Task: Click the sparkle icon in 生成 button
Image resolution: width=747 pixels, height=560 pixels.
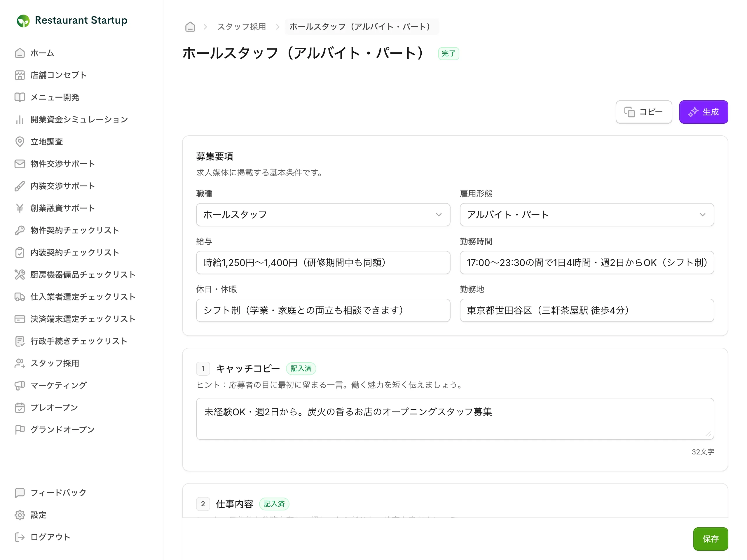Action: pos(693,112)
